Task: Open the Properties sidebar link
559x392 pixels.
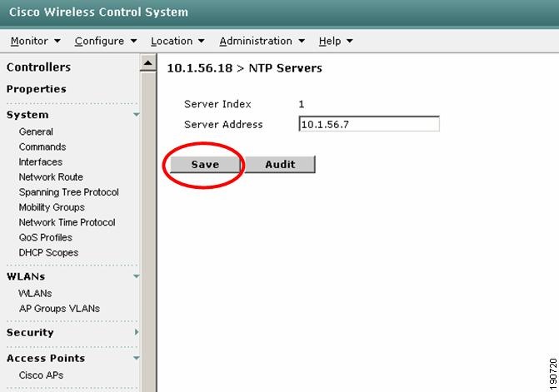Action: 37,89
